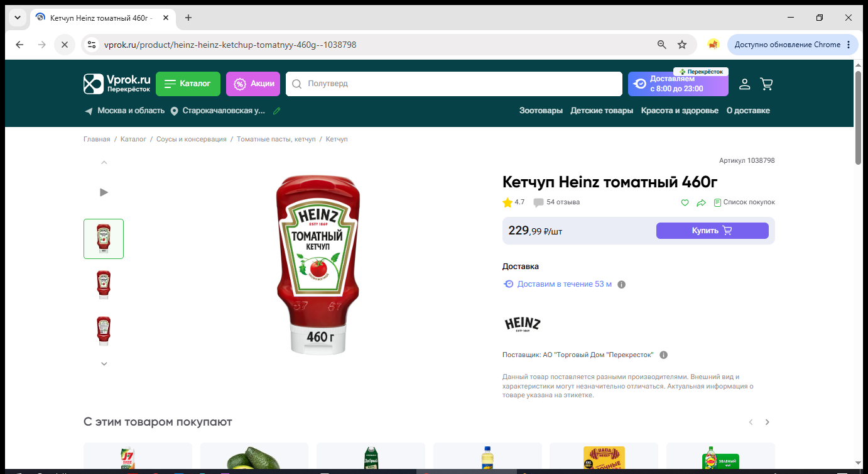Share the product using the arrow icon
Image resolution: width=868 pixels, height=474 pixels.
pyautogui.click(x=702, y=202)
